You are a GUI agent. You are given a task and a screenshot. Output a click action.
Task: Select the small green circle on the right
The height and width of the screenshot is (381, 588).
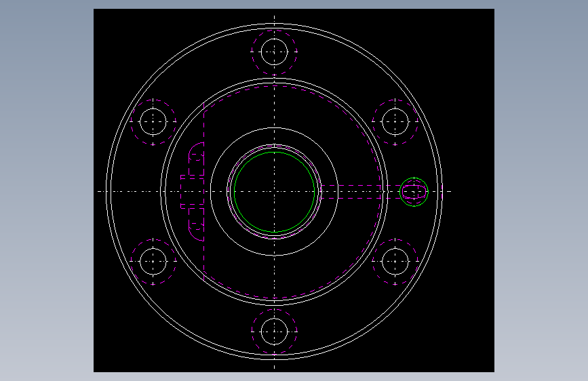pyautogui.click(x=414, y=192)
